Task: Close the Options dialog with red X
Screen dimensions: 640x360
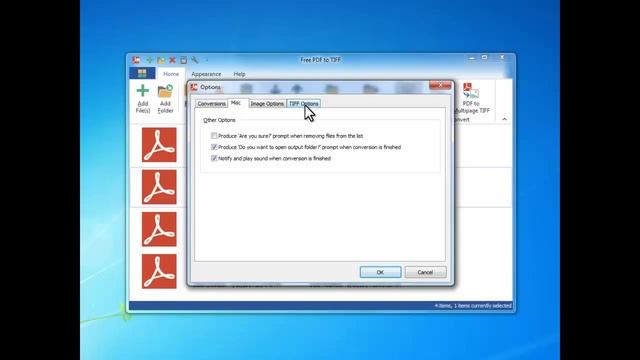Action: [440, 85]
